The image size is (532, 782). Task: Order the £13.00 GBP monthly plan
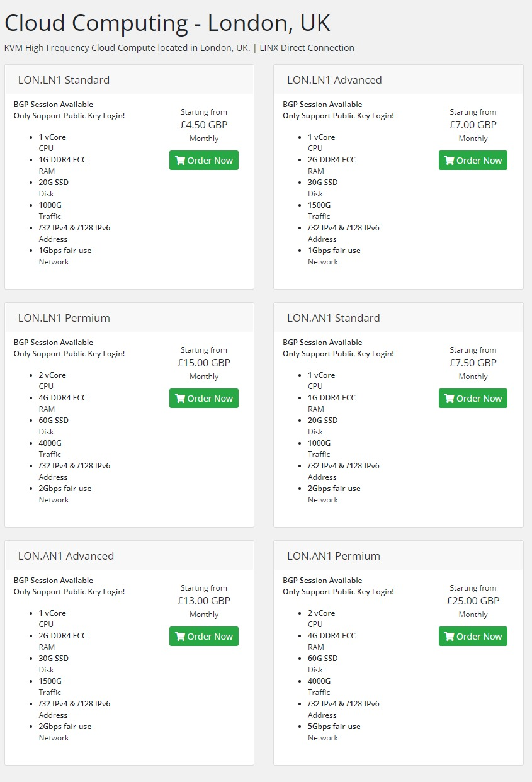pos(204,637)
